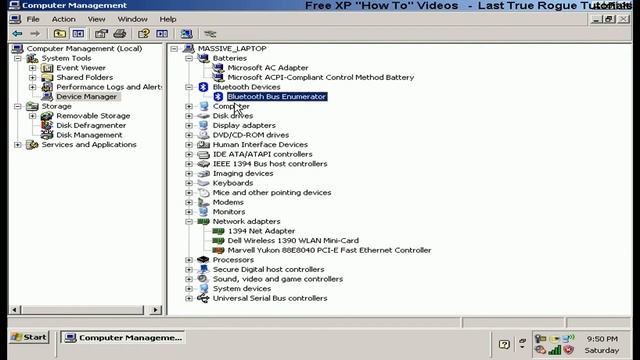640x360 pixels.
Task: Select 1394 Net Adapter device
Action: (x=261, y=231)
